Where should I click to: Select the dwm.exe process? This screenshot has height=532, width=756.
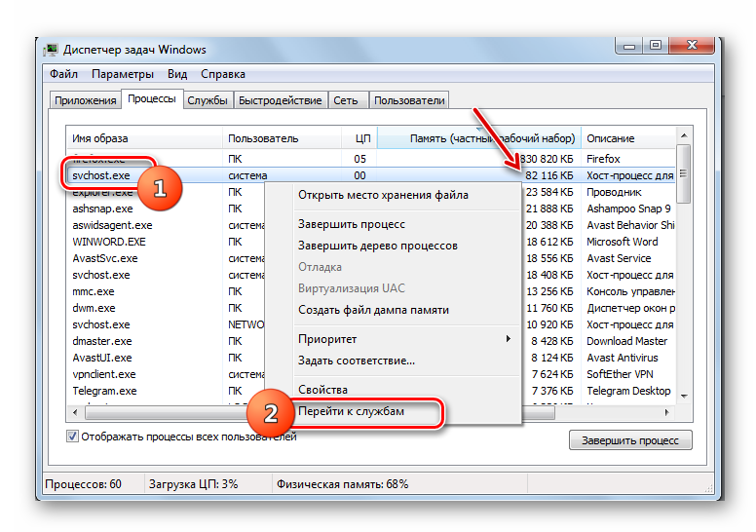click(94, 308)
